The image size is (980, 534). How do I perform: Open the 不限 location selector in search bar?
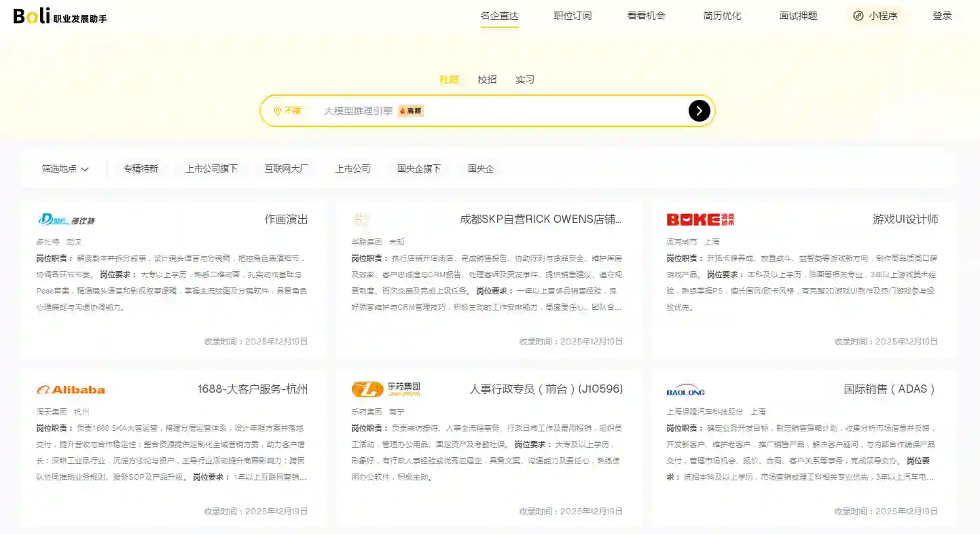point(292,111)
